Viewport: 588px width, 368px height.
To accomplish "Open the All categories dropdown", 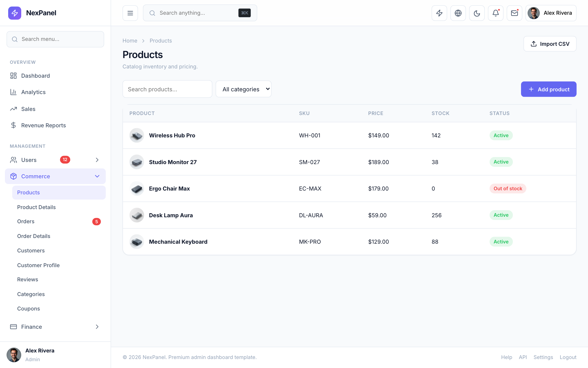I will (x=244, y=89).
